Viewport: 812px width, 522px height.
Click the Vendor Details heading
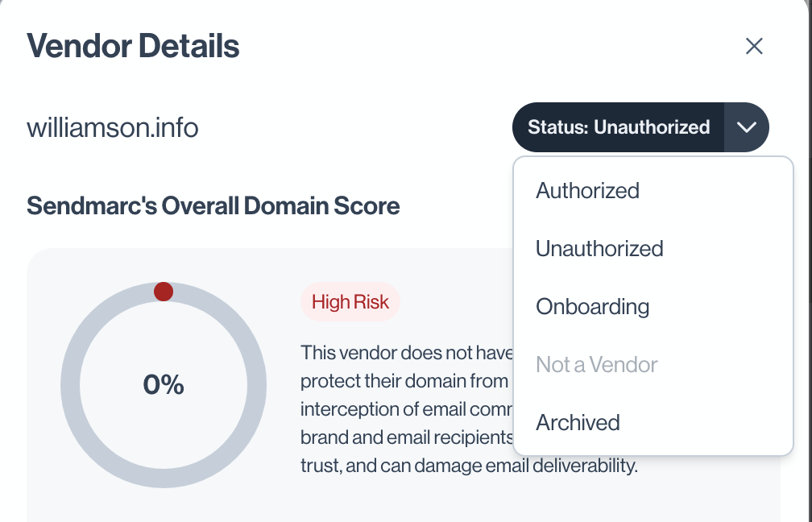(x=133, y=46)
